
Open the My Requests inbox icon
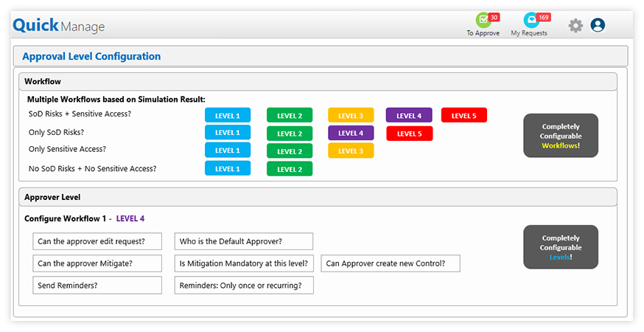point(531,20)
